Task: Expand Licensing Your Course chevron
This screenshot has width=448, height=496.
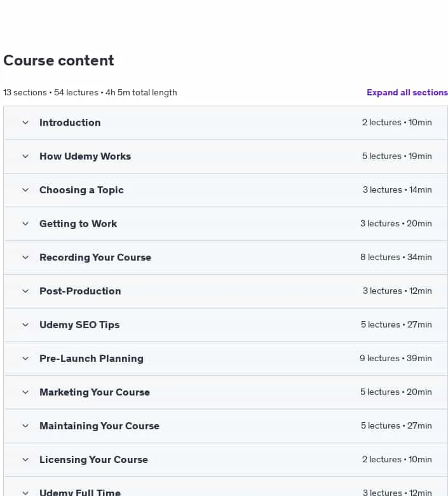Action: point(25,460)
